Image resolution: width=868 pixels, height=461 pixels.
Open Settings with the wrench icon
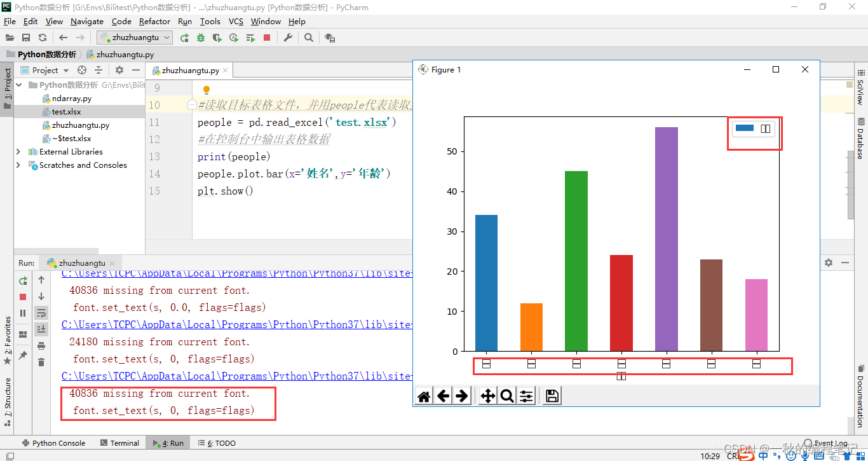point(288,38)
